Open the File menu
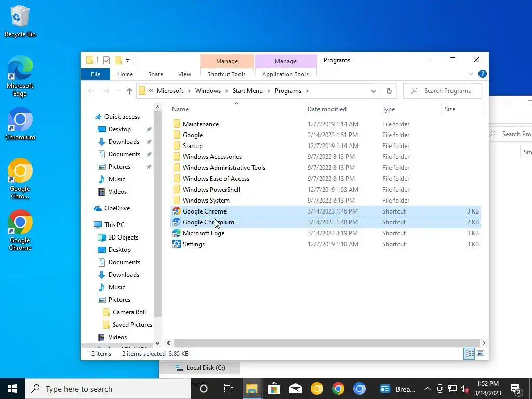Viewport: 532px width, 399px height. pos(96,74)
